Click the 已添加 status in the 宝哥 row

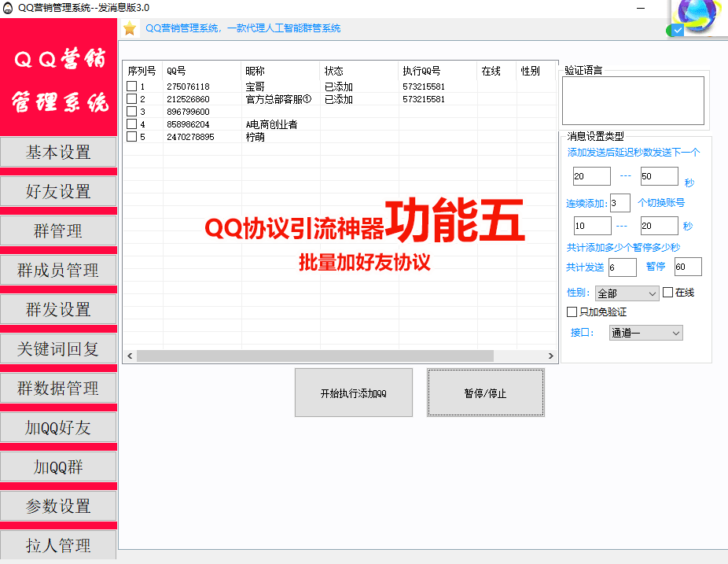coord(339,87)
